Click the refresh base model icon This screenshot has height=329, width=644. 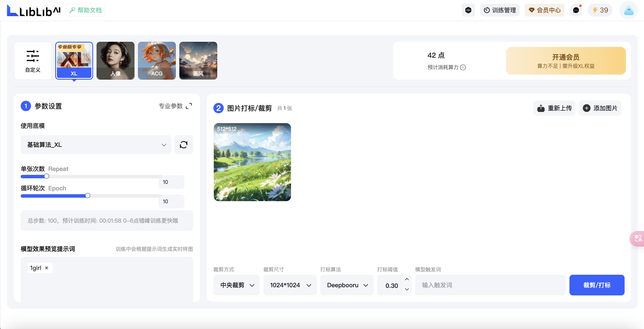pos(183,145)
